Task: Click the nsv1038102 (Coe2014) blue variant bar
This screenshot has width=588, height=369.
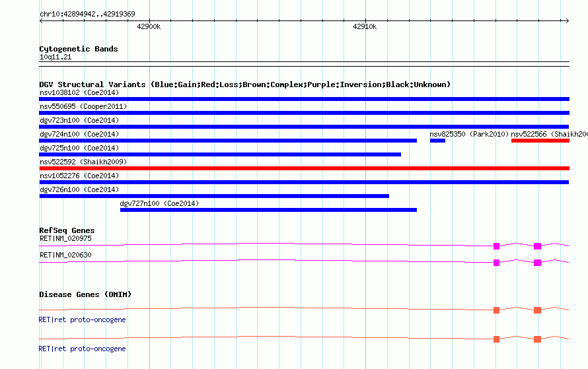Action: coord(304,99)
